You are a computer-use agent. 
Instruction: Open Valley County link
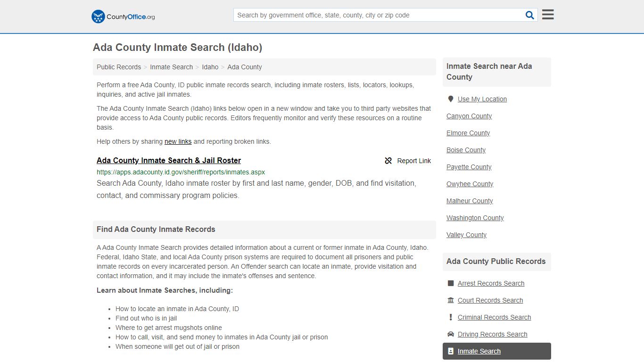click(466, 235)
